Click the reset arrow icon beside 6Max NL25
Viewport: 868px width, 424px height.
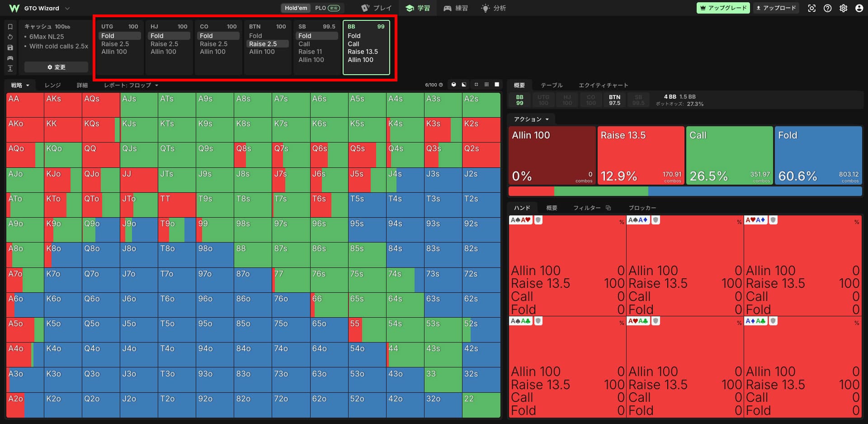click(x=10, y=37)
